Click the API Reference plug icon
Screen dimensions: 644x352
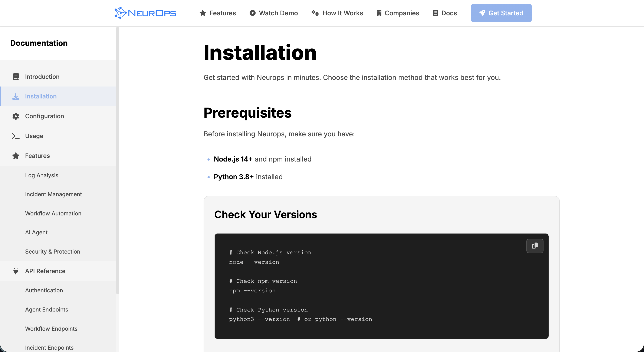tap(16, 271)
